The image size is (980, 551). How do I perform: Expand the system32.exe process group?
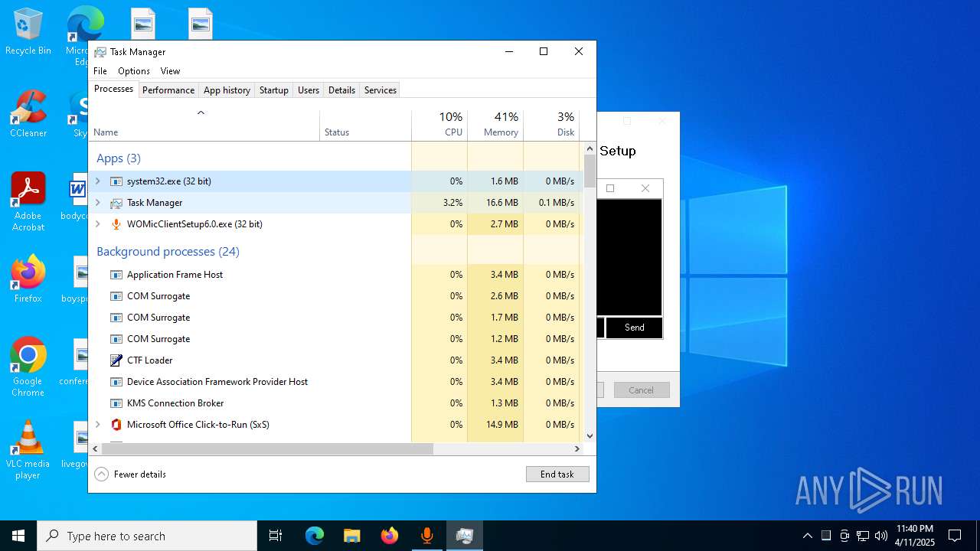pos(97,181)
